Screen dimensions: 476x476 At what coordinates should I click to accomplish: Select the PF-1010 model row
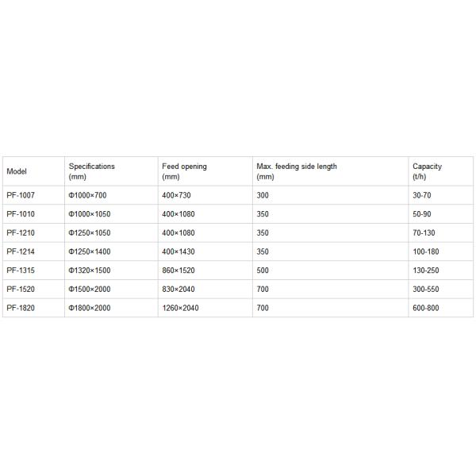(x=21, y=213)
